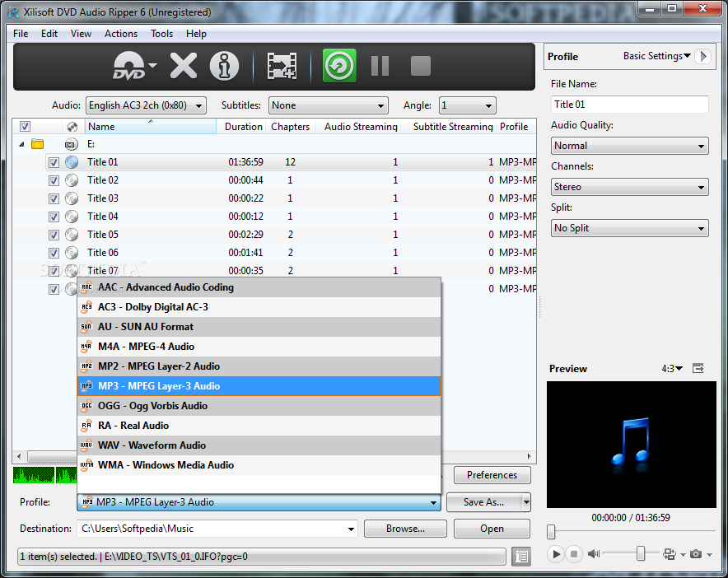Open the Destination path dropdown
This screenshot has width=728, height=578.
pos(352,529)
